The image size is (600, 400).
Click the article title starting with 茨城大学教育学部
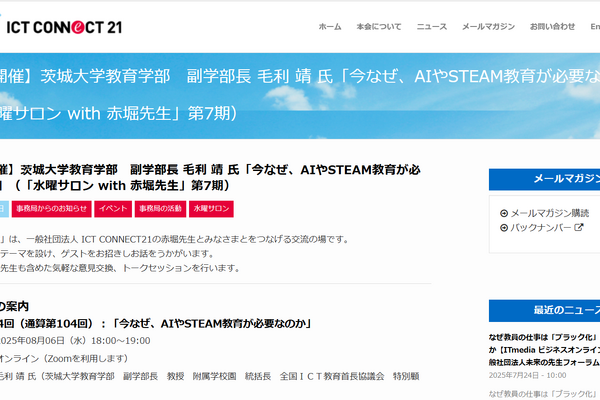coord(210,178)
